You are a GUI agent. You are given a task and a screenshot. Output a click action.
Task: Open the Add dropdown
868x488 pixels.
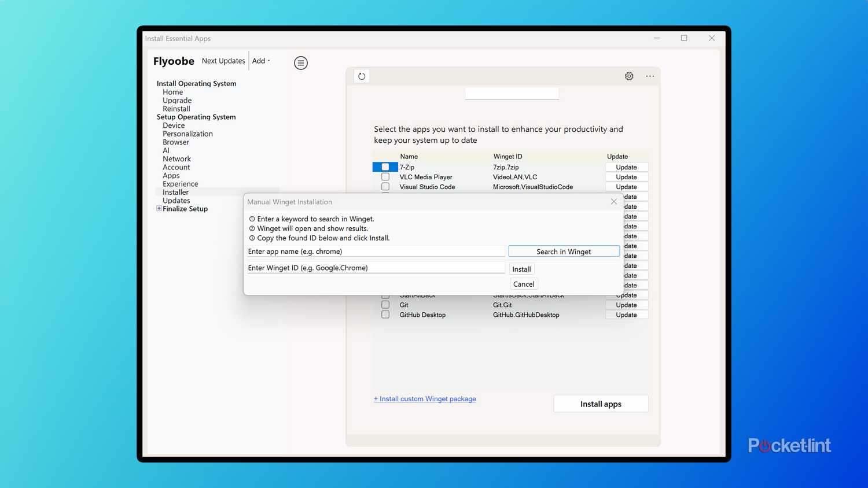click(260, 60)
